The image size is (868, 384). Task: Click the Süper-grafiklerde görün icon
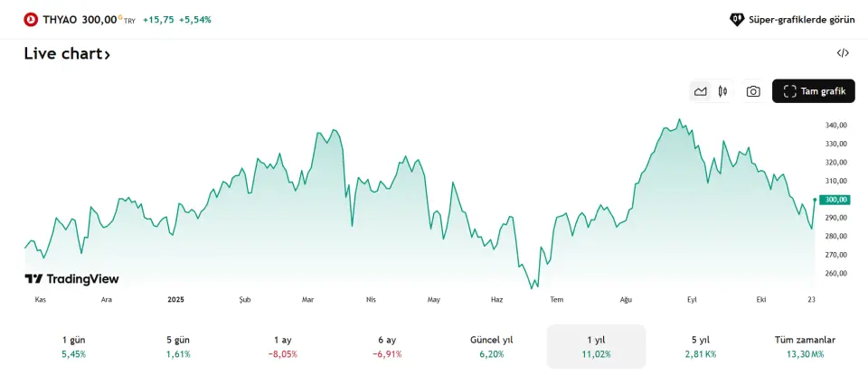(x=737, y=19)
